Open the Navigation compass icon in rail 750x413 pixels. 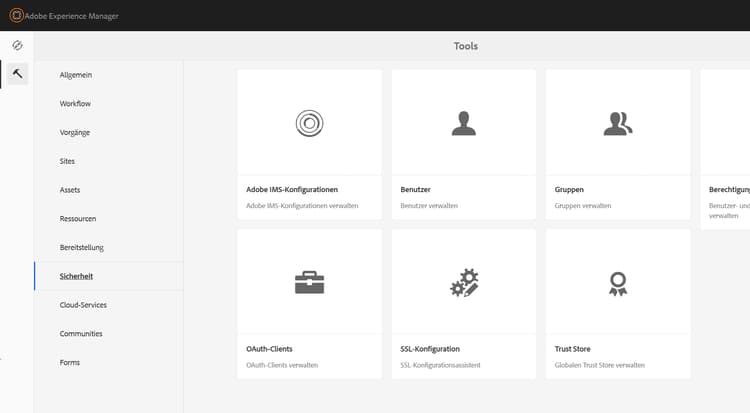click(x=17, y=45)
